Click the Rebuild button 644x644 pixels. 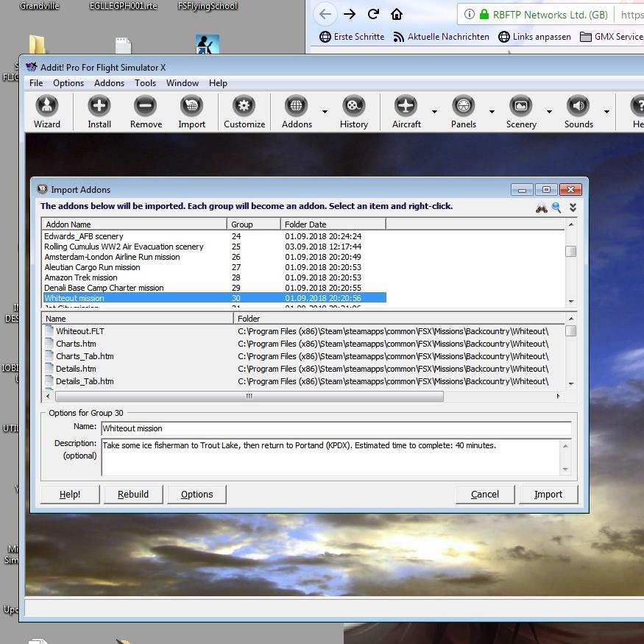[x=133, y=495]
